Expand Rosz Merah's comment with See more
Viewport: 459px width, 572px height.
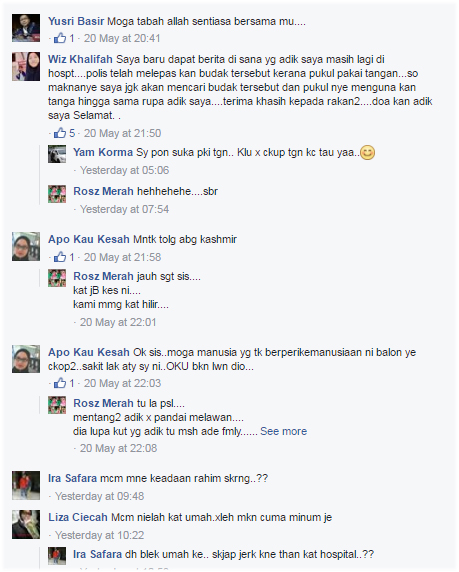pos(284,431)
